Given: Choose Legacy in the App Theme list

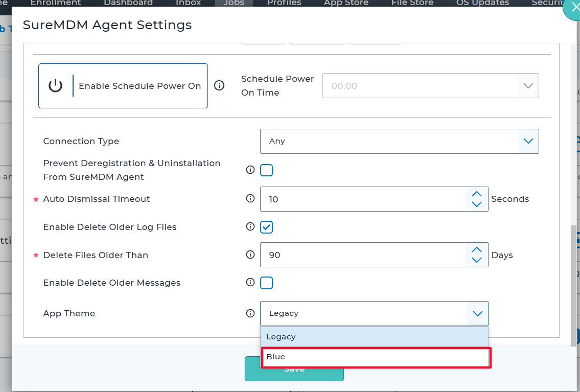Looking at the screenshot, I should pyautogui.click(x=374, y=337).
